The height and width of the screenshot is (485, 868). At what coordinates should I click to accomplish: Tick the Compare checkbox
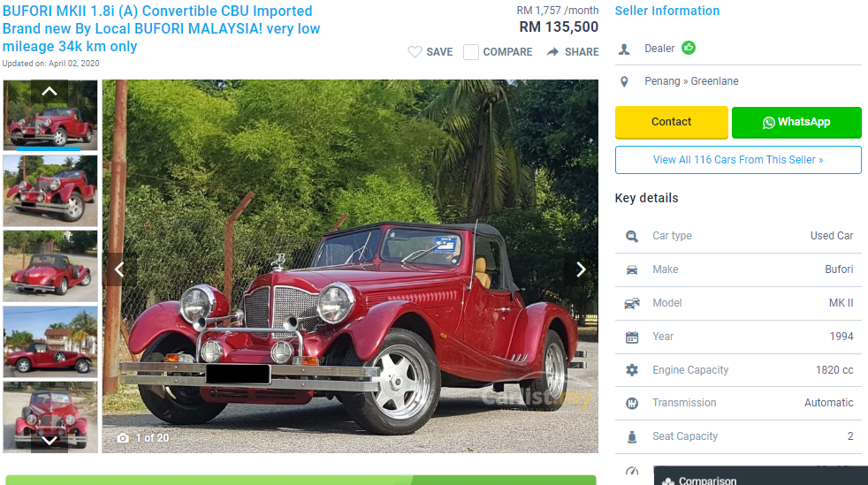(470, 52)
